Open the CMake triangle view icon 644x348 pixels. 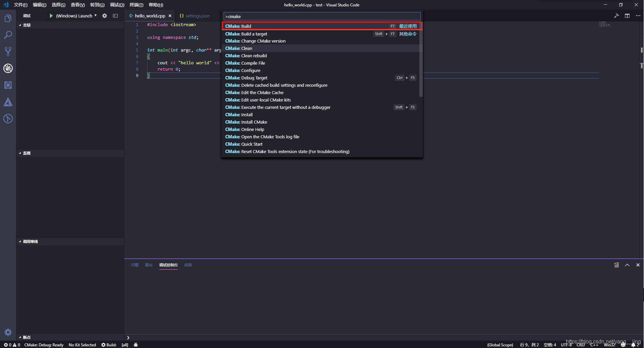[x=8, y=102]
